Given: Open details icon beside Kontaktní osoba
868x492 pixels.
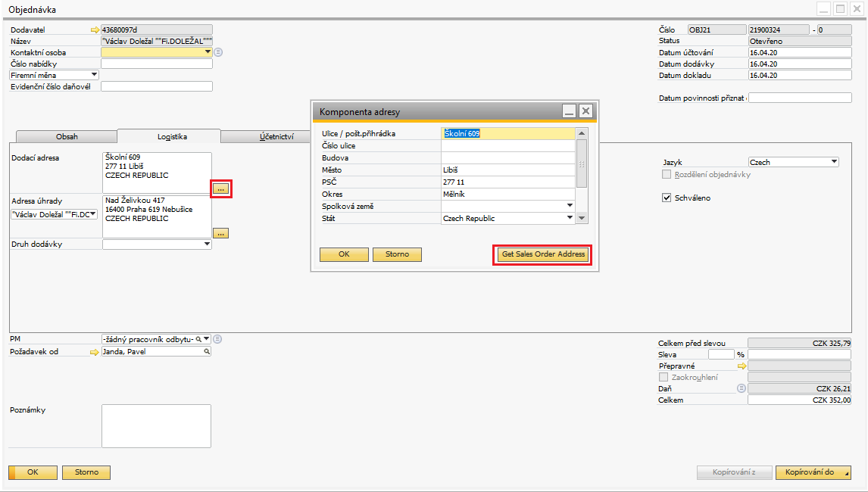Looking at the screenshot, I should click(x=218, y=52).
